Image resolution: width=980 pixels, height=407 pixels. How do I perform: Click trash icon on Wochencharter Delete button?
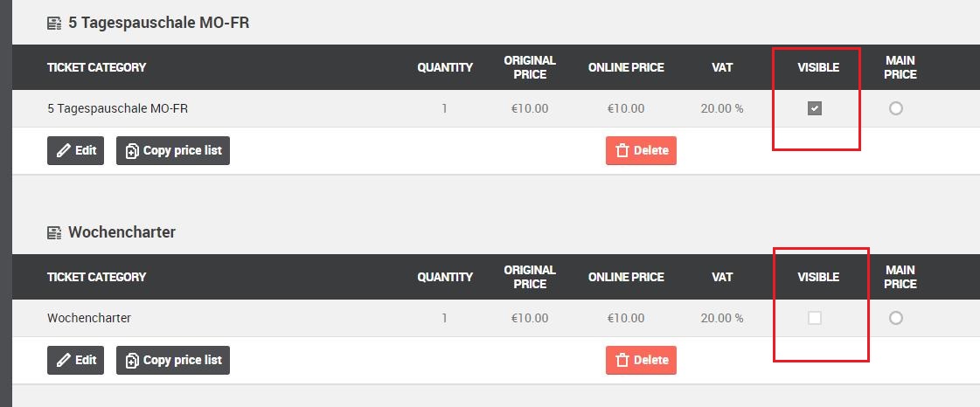pos(622,360)
